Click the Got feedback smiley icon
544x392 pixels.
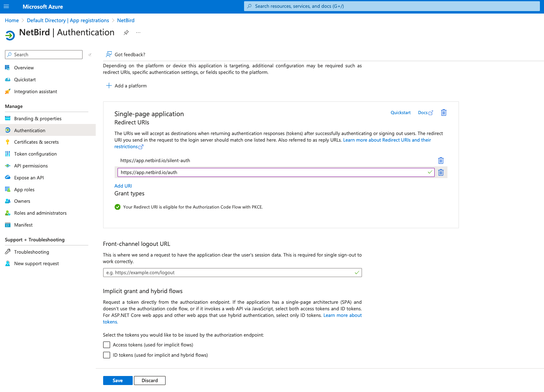tap(108, 54)
